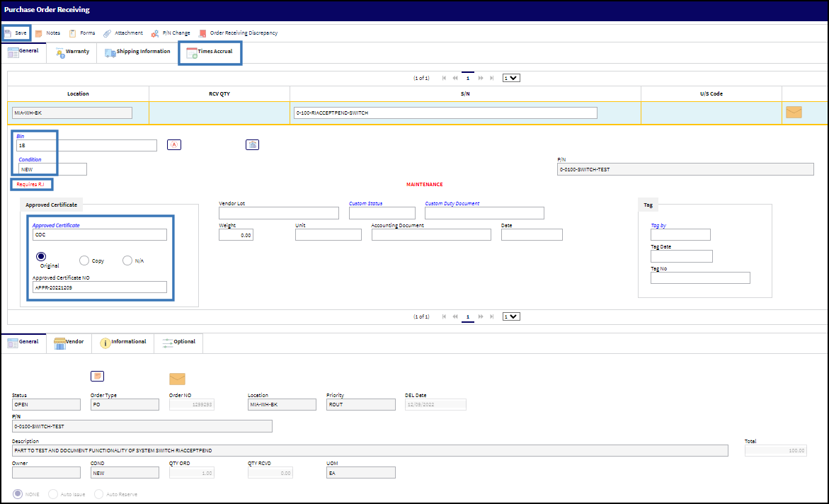Click the Condition field showing NEW

pyautogui.click(x=53, y=169)
